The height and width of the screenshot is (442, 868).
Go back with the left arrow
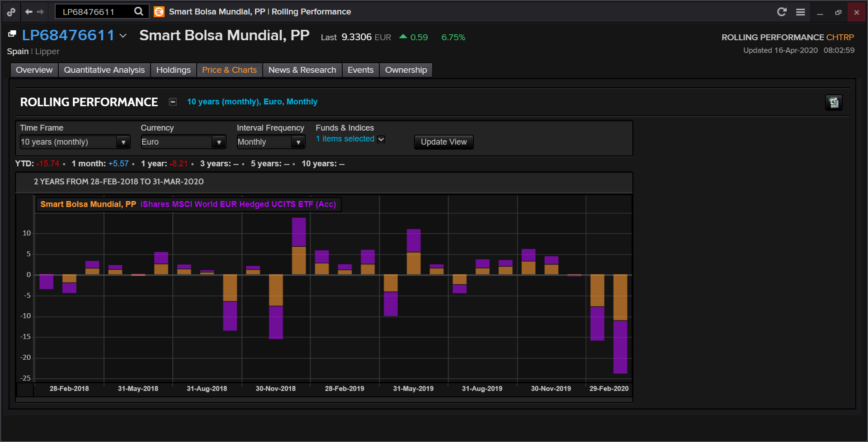tap(29, 12)
